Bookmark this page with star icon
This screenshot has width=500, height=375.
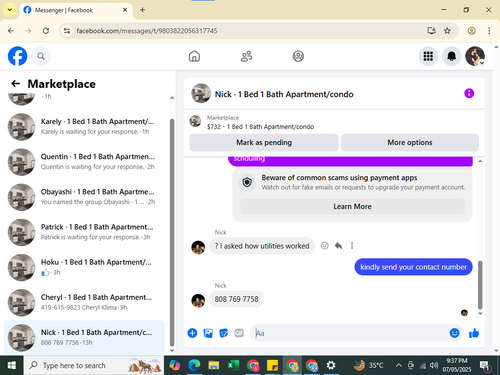[x=447, y=31]
